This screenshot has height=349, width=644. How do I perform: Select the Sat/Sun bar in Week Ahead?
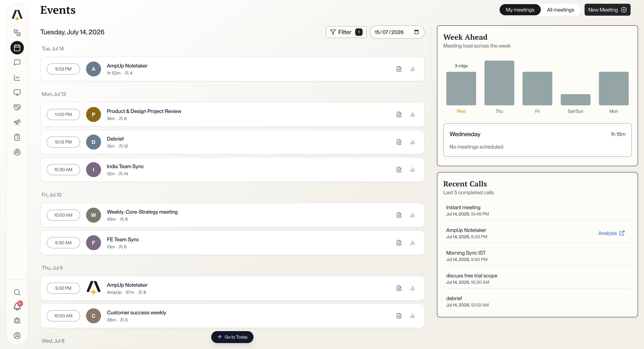(x=575, y=100)
